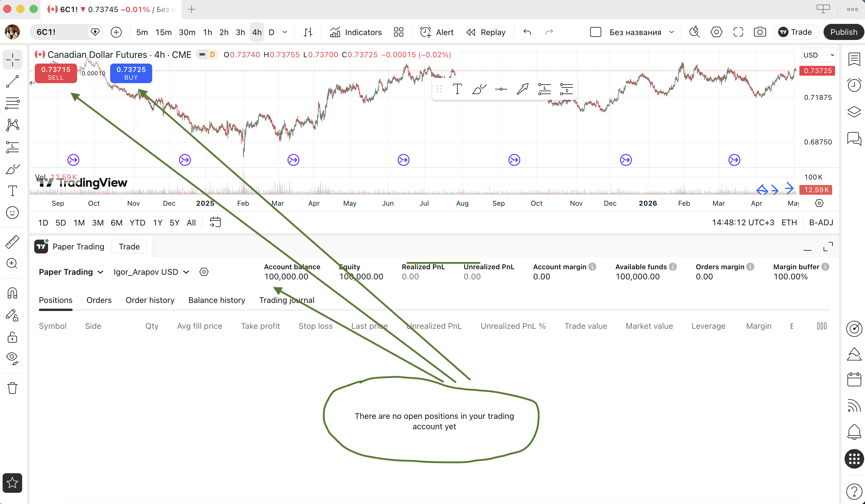The height and width of the screenshot is (504, 865).
Task: Select the 4h timeframe
Action: 257,32
